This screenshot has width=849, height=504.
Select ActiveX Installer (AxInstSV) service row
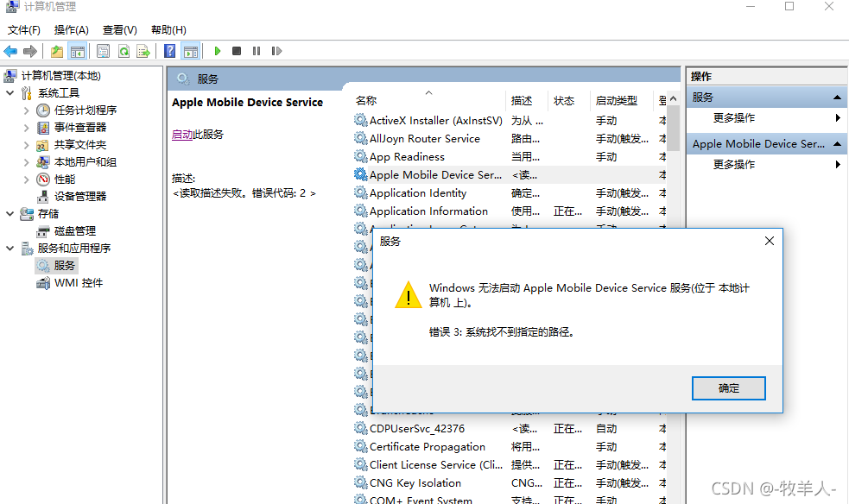(510, 121)
